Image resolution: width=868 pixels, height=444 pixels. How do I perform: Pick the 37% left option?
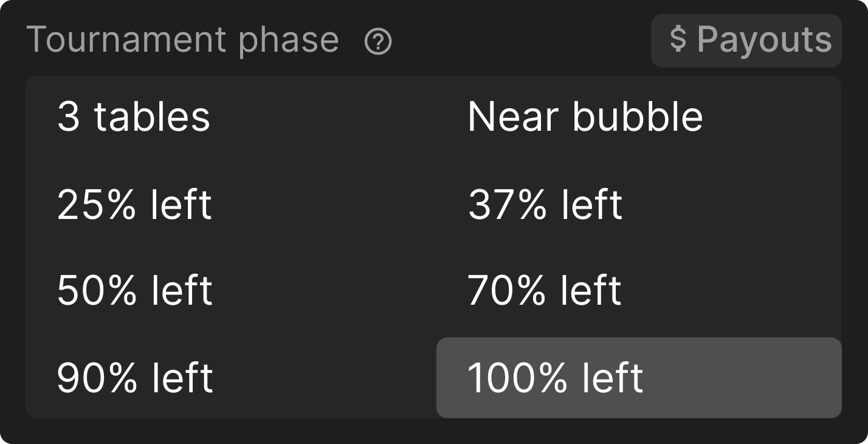point(639,204)
